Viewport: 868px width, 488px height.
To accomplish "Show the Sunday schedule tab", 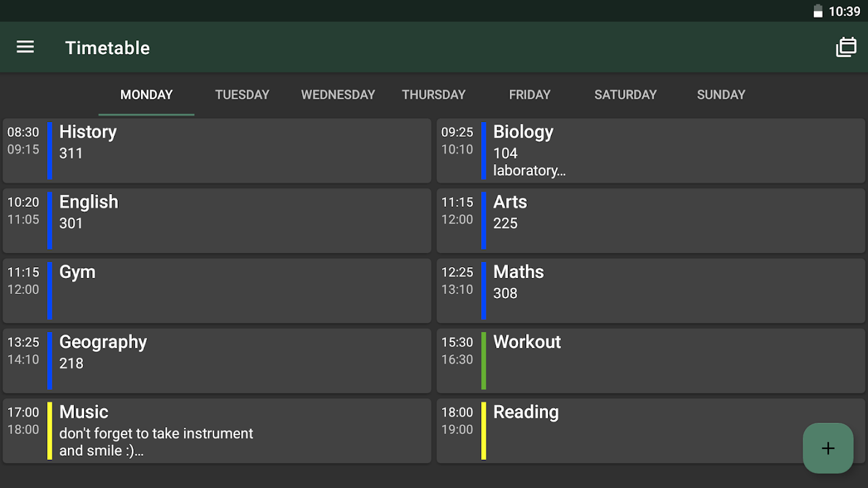I will pyautogui.click(x=721, y=95).
